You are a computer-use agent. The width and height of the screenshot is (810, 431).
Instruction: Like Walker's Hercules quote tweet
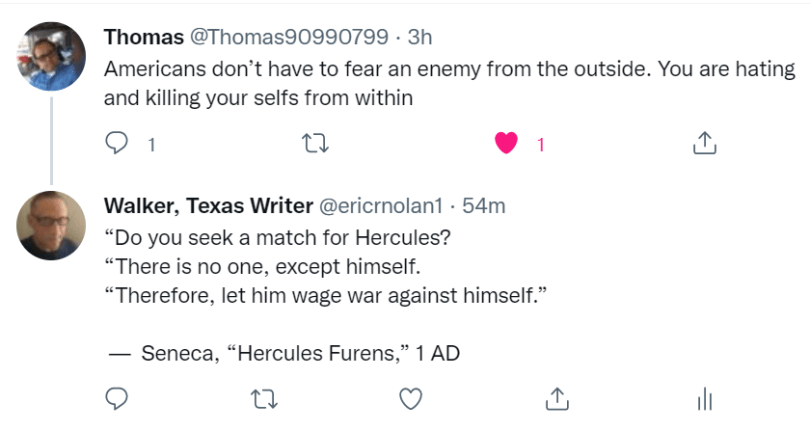point(410,398)
